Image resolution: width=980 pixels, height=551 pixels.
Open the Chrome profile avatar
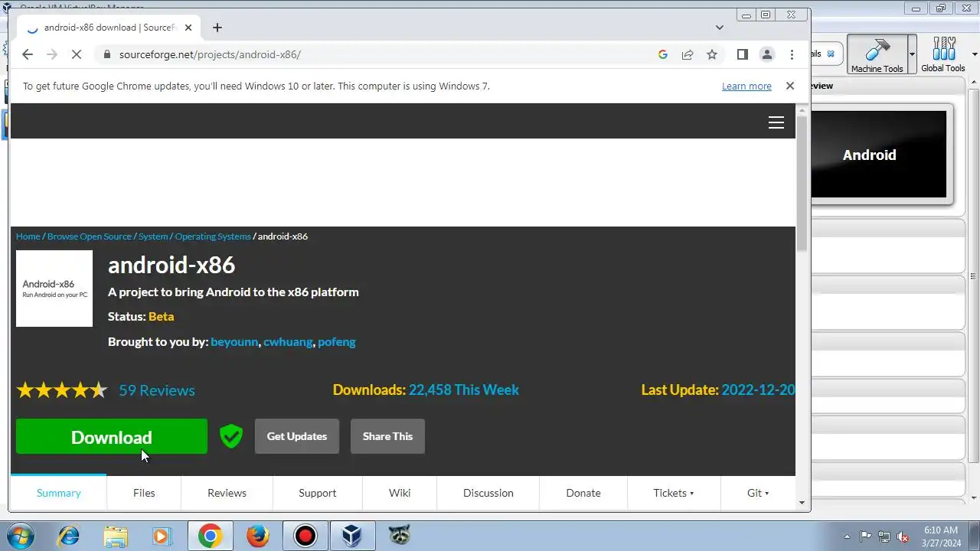766,54
